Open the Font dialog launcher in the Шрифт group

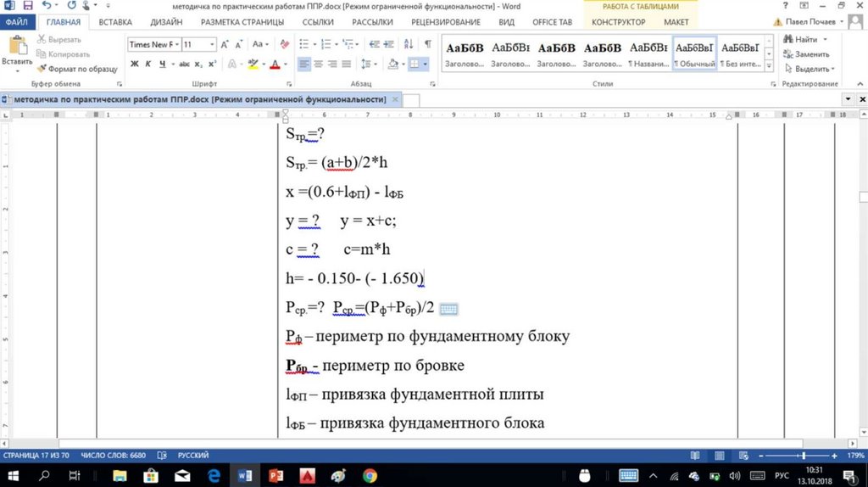pyautogui.click(x=289, y=84)
